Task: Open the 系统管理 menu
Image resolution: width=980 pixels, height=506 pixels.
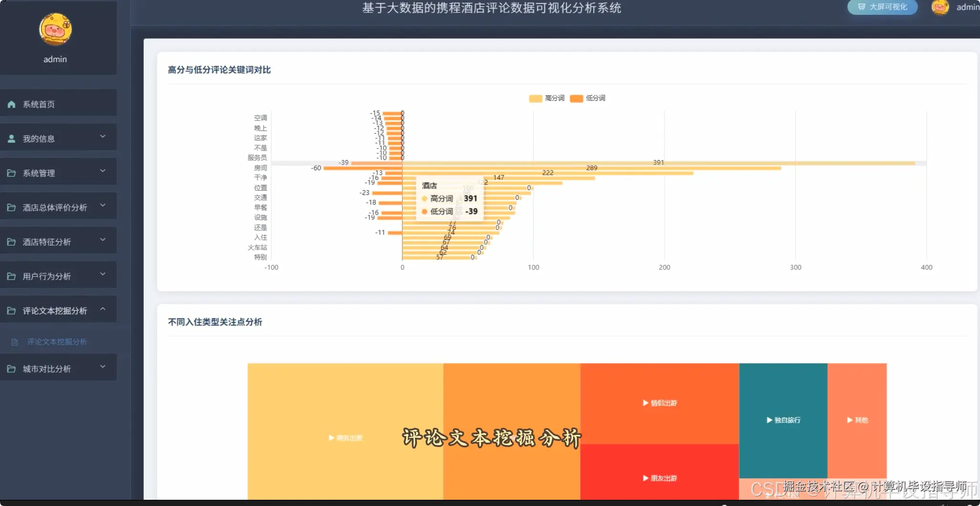Action: 58,171
